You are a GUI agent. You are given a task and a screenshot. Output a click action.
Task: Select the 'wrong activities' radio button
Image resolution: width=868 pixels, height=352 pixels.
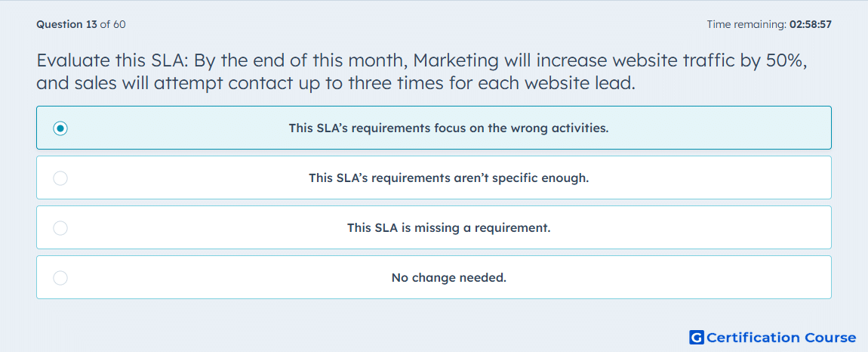pos(60,128)
